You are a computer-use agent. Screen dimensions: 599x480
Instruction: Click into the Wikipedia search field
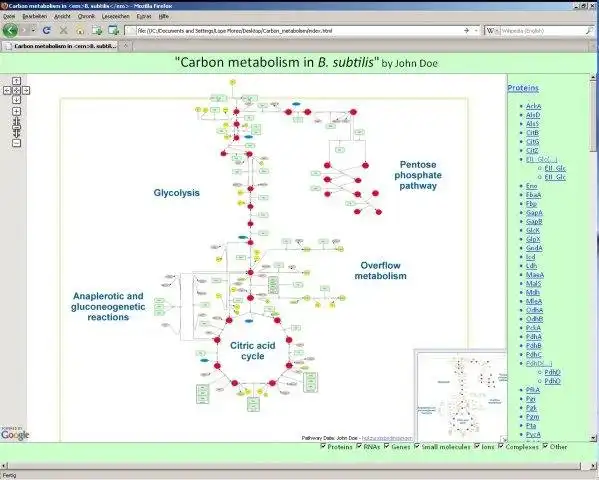(542, 31)
